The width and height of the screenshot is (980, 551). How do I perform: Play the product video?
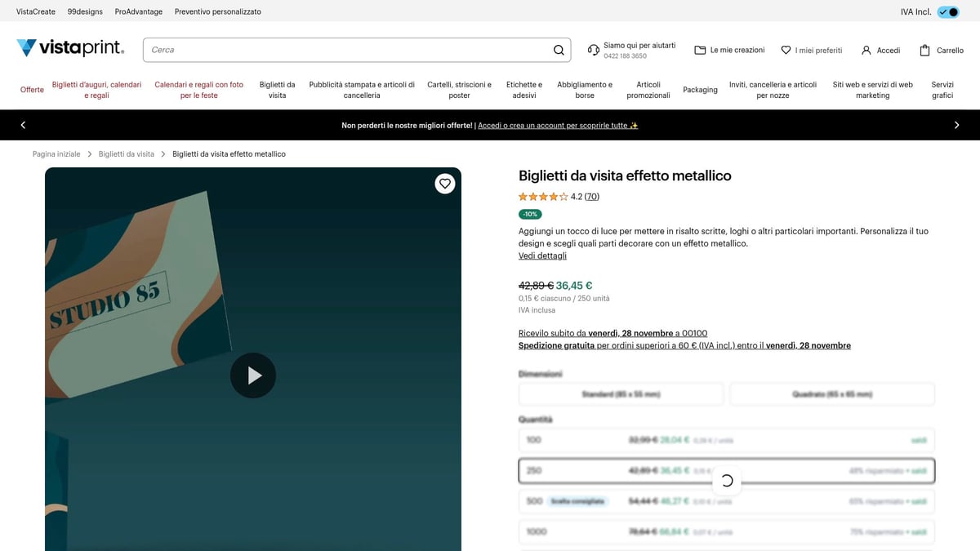click(x=253, y=375)
